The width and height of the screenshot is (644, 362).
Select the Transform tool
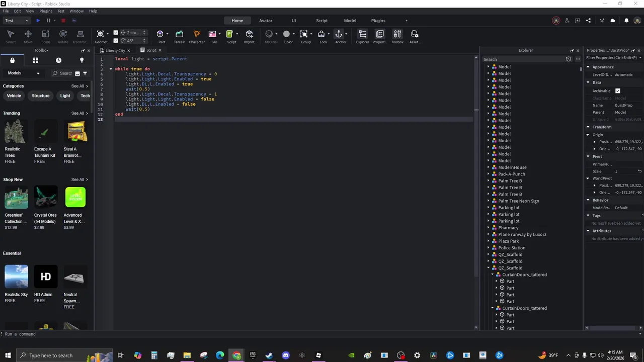point(80,37)
